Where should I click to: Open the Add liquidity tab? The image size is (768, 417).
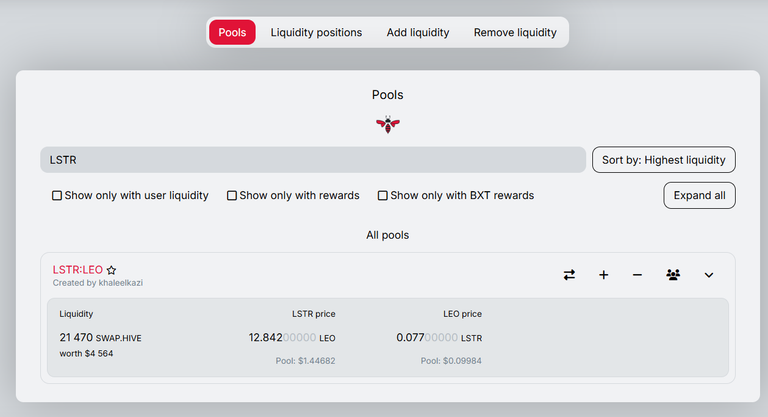418,32
